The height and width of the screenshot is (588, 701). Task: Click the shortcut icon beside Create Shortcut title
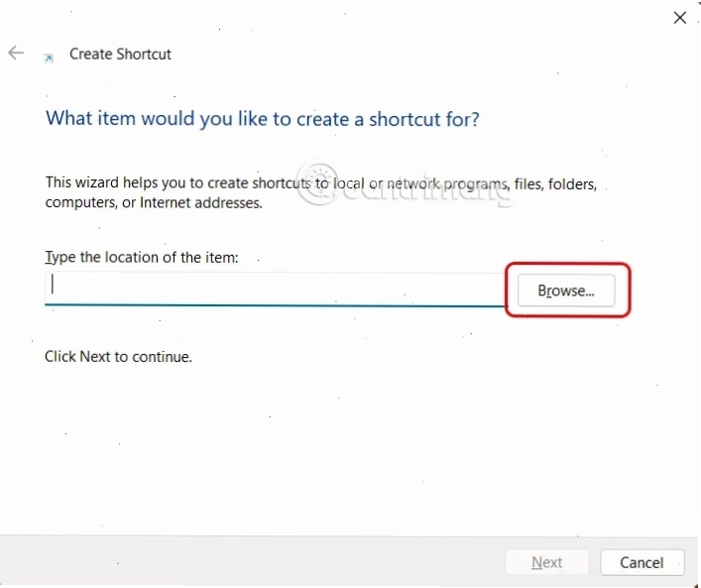click(x=49, y=58)
